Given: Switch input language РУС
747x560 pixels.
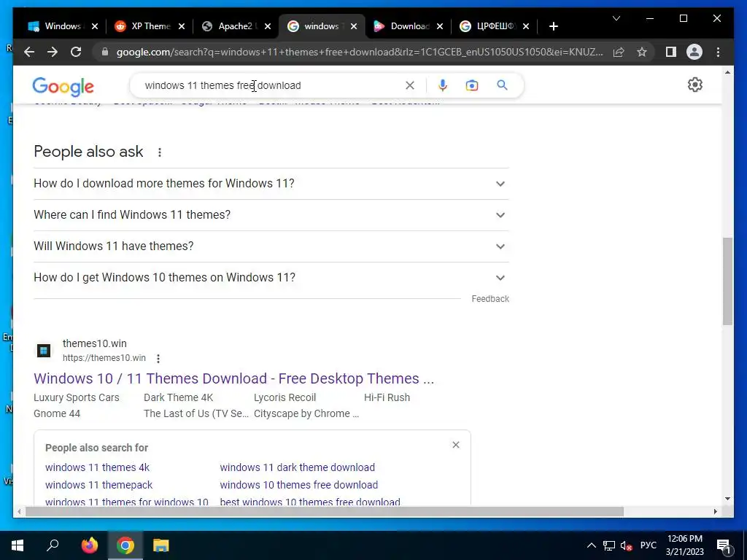Looking at the screenshot, I should click(x=648, y=545).
